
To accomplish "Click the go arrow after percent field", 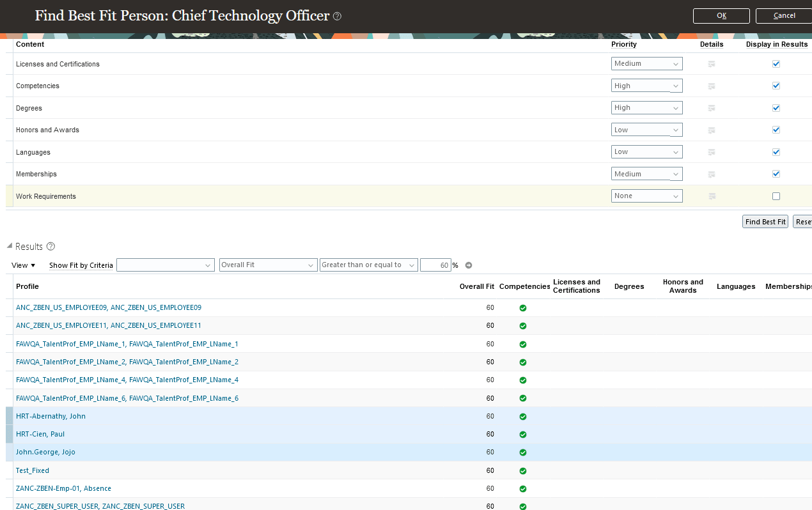I will (469, 265).
